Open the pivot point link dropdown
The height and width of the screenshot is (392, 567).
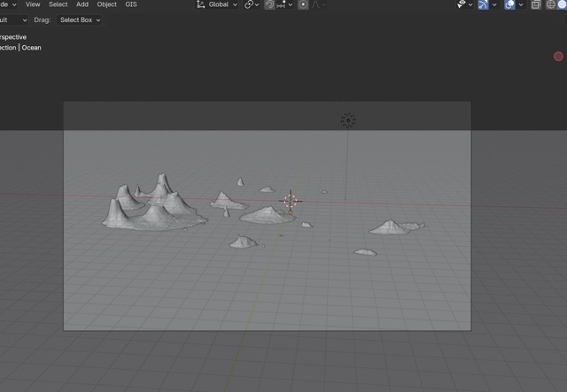[252, 4]
